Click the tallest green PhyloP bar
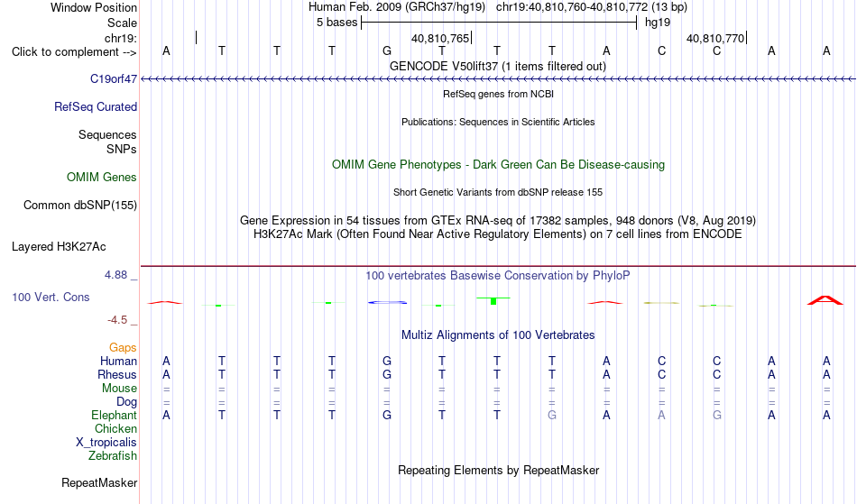 point(493,301)
